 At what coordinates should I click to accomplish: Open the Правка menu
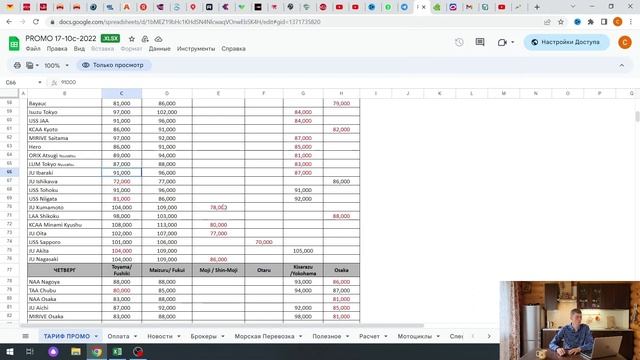(x=57, y=49)
